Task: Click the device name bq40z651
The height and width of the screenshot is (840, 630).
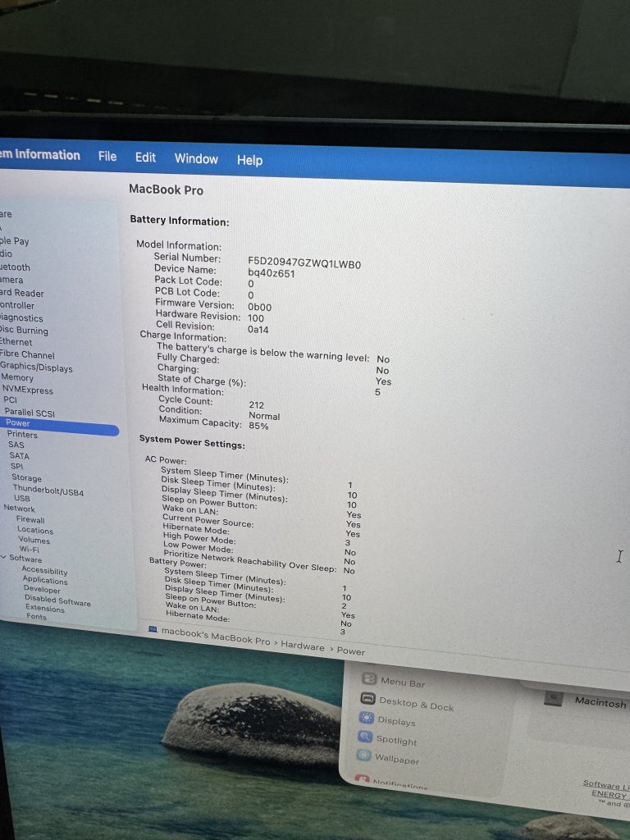Action: click(x=271, y=273)
